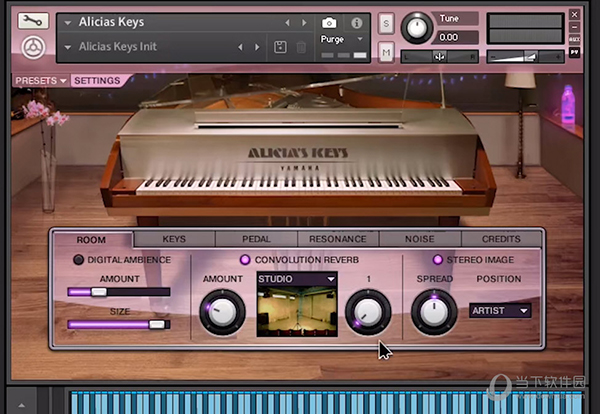This screenshot has height=414, width=600.
Task: Open the ARTIST position dropdown
Action: click(x=500, y=310)
